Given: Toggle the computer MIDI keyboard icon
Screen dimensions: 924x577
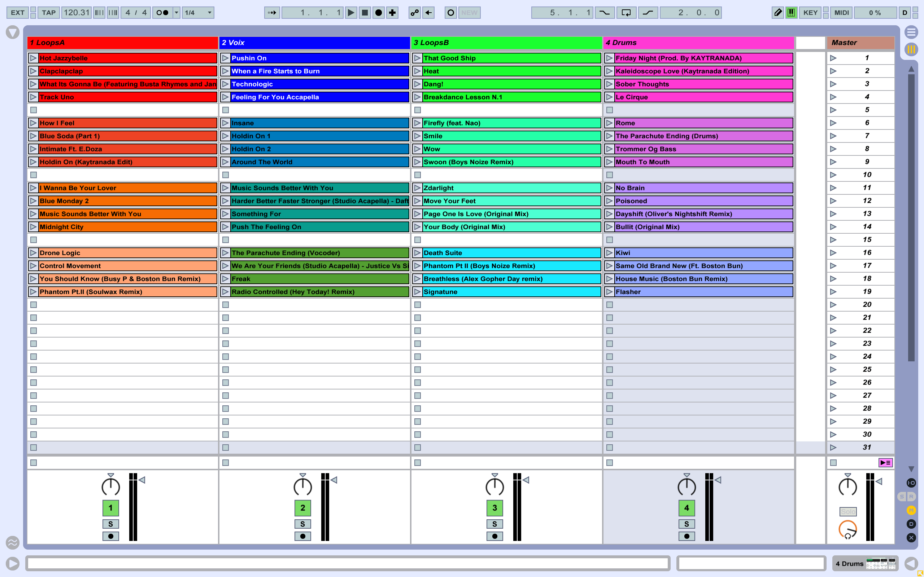Looking at the screenshot, I should [x=791, y=13].
